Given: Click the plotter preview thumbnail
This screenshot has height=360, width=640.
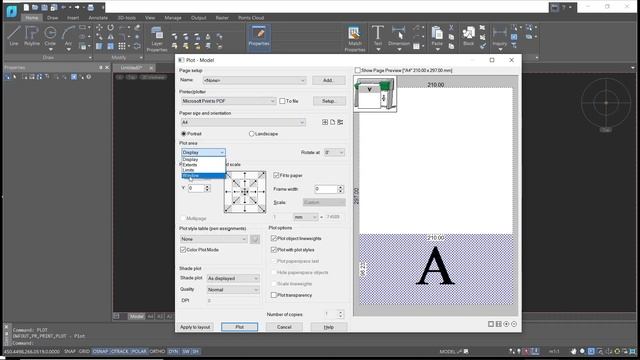Looking at the screenshot, I should pos(375,94).
